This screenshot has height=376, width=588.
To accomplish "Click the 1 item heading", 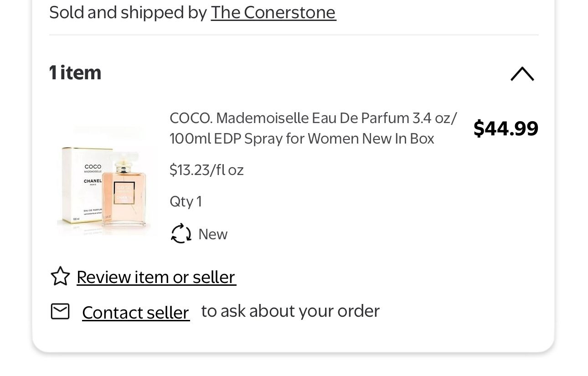I will (x=75, y=73).
